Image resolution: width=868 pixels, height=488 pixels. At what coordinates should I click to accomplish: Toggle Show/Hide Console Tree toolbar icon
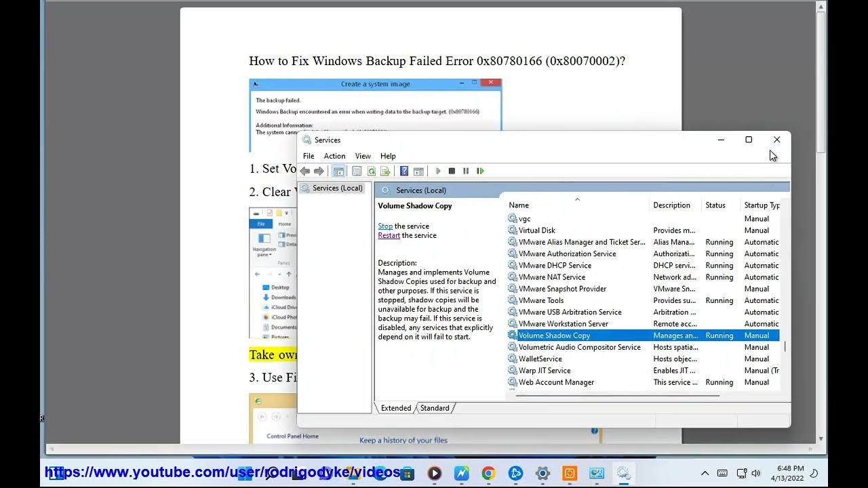tap(338, 171)
